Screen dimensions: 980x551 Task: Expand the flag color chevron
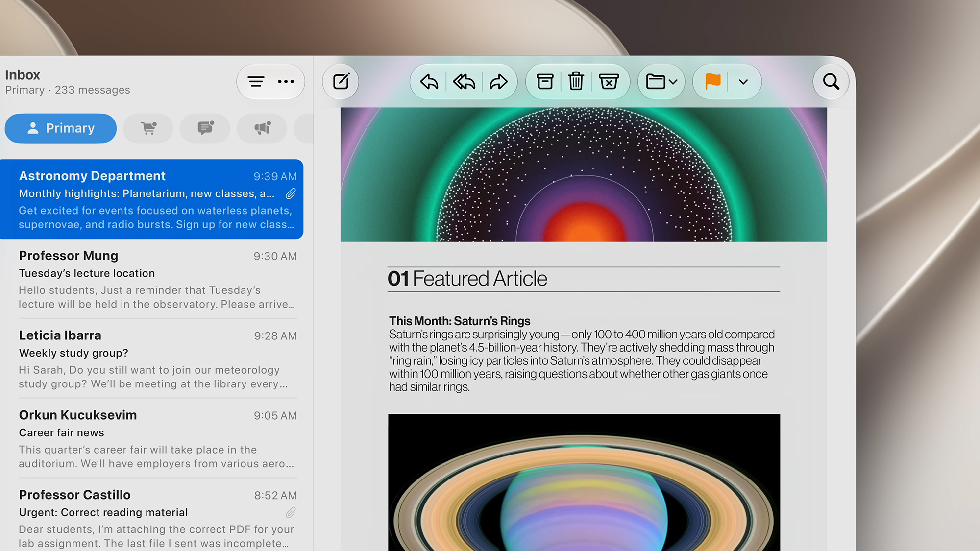(743, 82)
